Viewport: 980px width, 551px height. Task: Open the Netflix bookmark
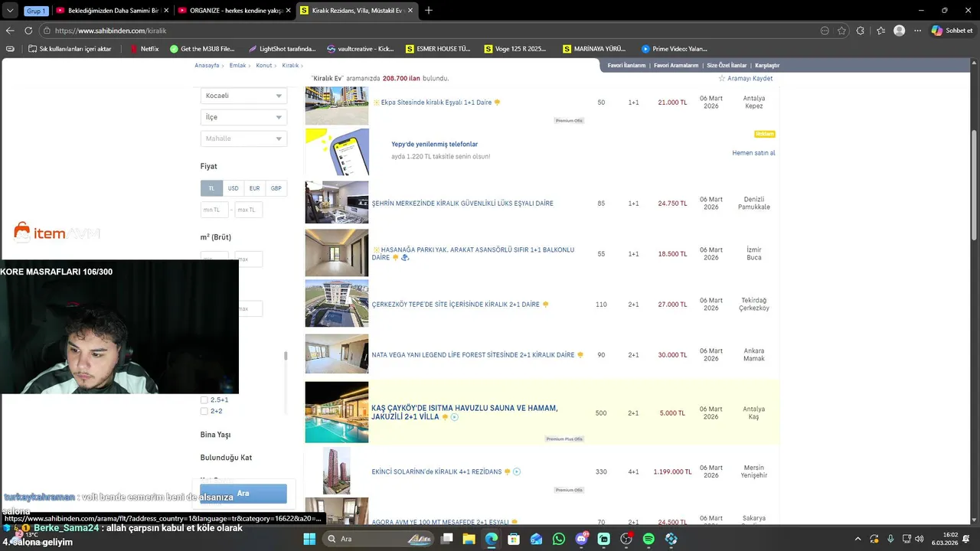point(144,49)
